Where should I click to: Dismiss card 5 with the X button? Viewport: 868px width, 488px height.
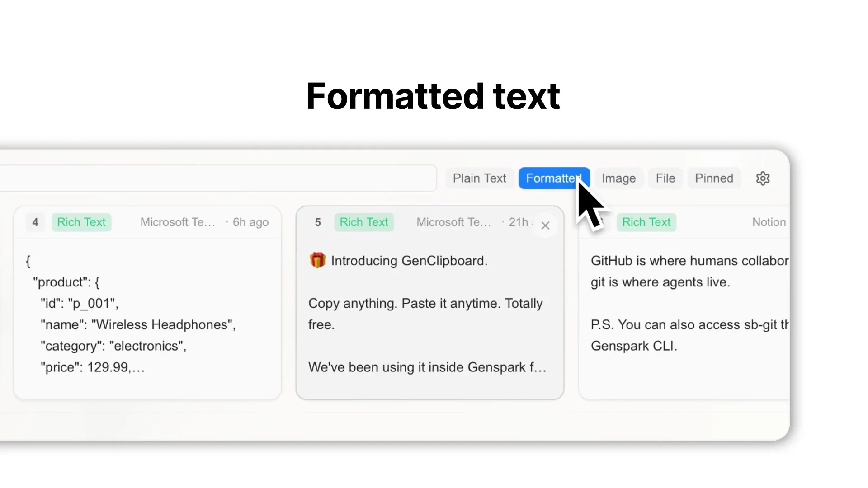[x=545, y=225]
